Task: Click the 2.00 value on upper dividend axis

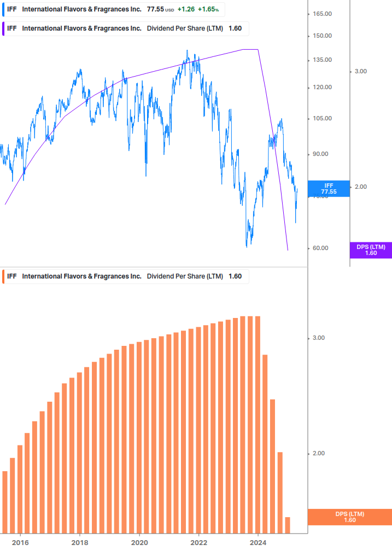Action: [361, 187]
